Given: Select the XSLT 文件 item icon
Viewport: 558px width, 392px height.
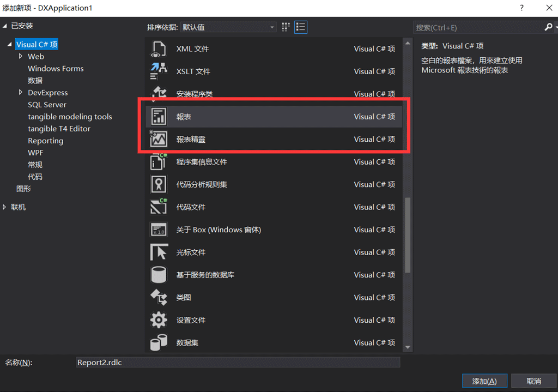Looking at the screenshot, I should (159, 71).
